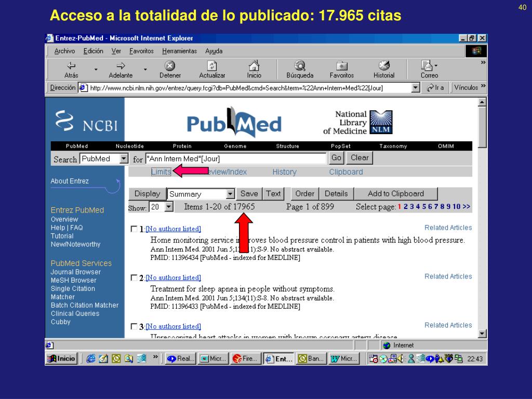Check the box for citation 2
Viewport: 532px width, 399px height.
(134, 278)
